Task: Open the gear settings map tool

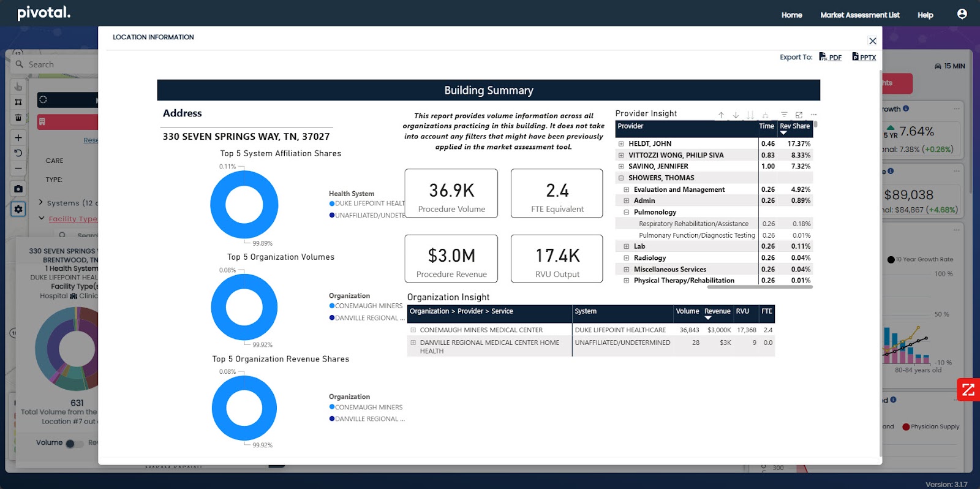Action: click(x=18, y=209)
